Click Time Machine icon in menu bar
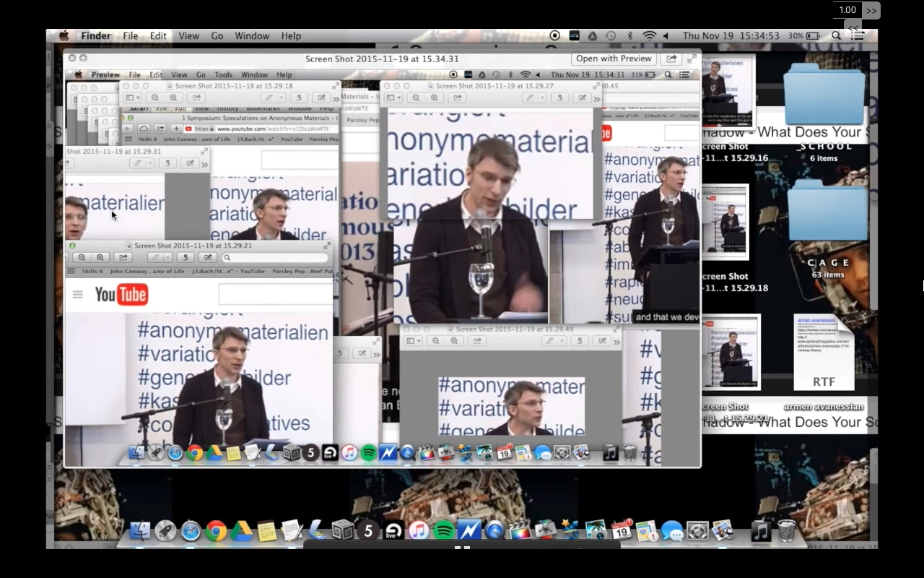Viewport: 924px width, 578px height. pos(611,35)
